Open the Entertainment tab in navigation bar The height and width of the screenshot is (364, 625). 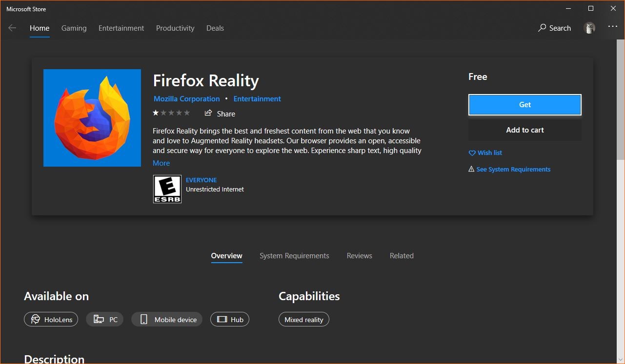(x=121, y=28)
